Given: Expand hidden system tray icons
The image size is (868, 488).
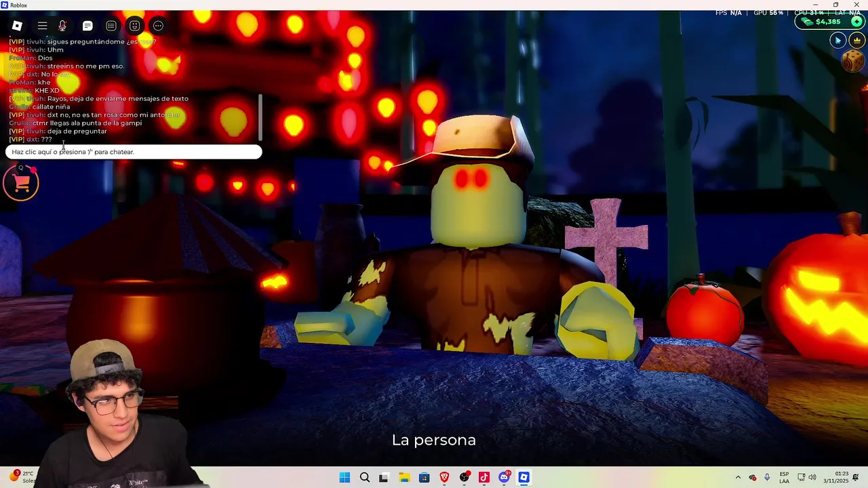Looking at the screenshot, I should click(738, 477).
